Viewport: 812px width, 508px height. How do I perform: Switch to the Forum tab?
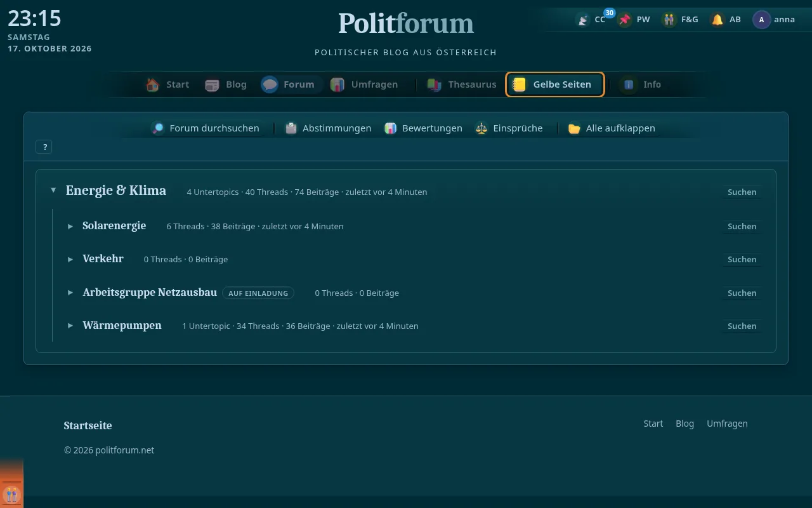291,84
